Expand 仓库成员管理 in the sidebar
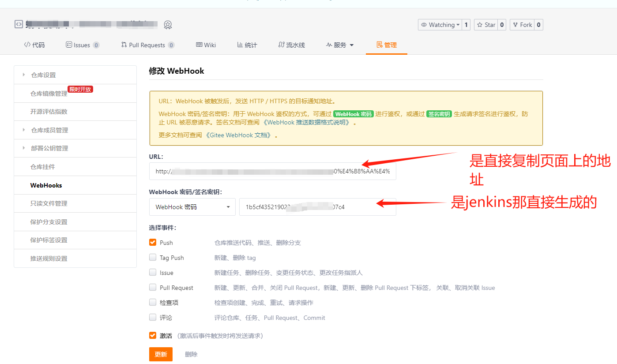Screen dimensions: 617x364 pos(49,130)
